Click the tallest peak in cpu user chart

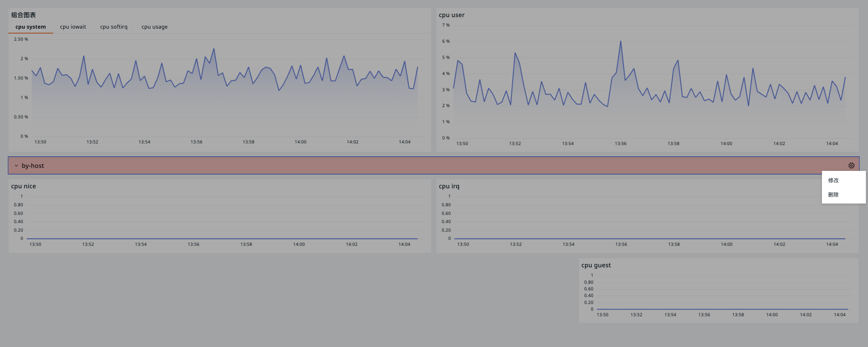620,41
